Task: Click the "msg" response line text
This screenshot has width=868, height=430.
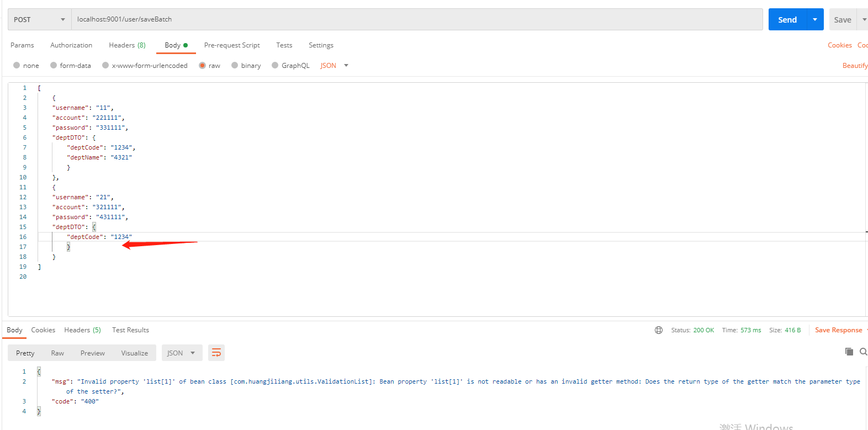Action: click(x=456, y=386)
